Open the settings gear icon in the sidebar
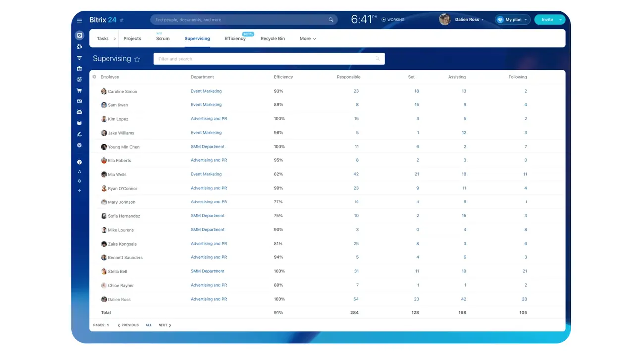The height and width of the screenshot is (352, 644). pos(79,181)
